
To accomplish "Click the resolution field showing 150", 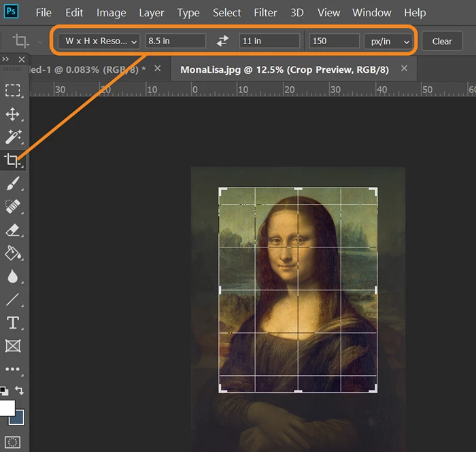I will coord(335,41).
